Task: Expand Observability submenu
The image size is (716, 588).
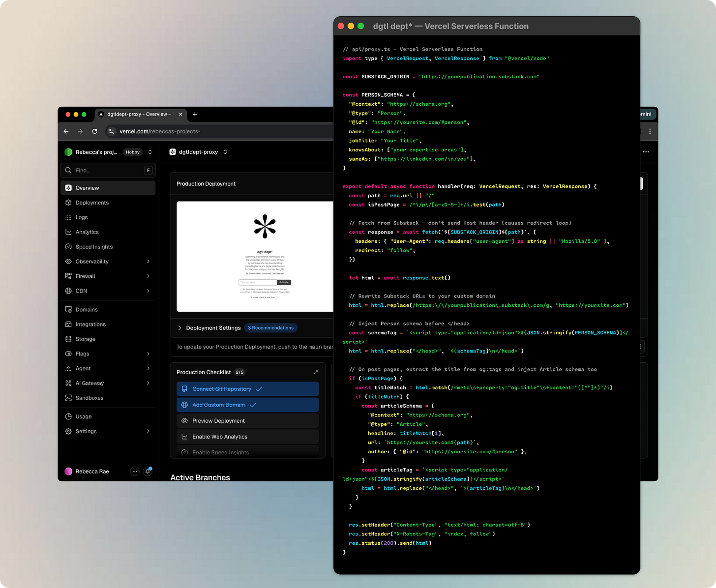Action: [x=148, y=262]
